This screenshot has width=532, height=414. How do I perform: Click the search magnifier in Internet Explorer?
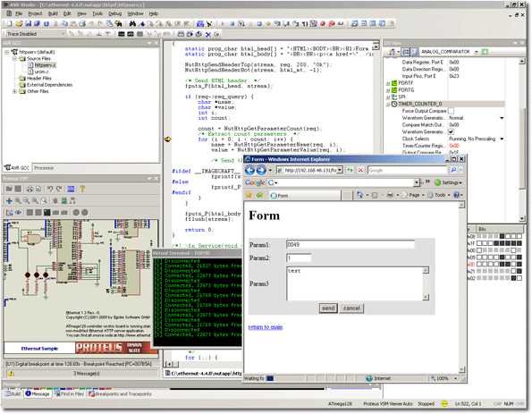point(453,170)
